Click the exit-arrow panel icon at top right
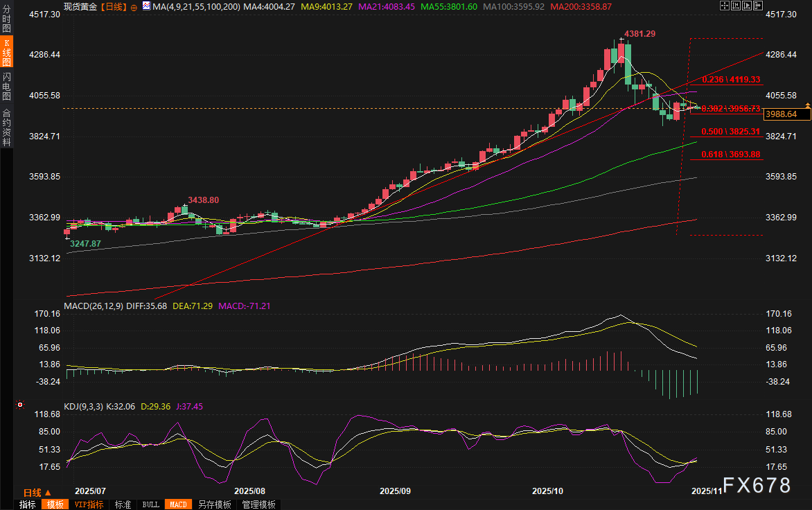 (759, 6)
